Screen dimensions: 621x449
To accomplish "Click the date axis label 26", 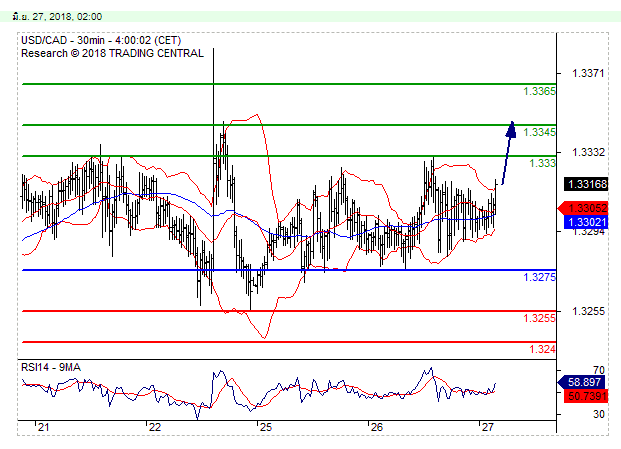I will click(377, 427).
